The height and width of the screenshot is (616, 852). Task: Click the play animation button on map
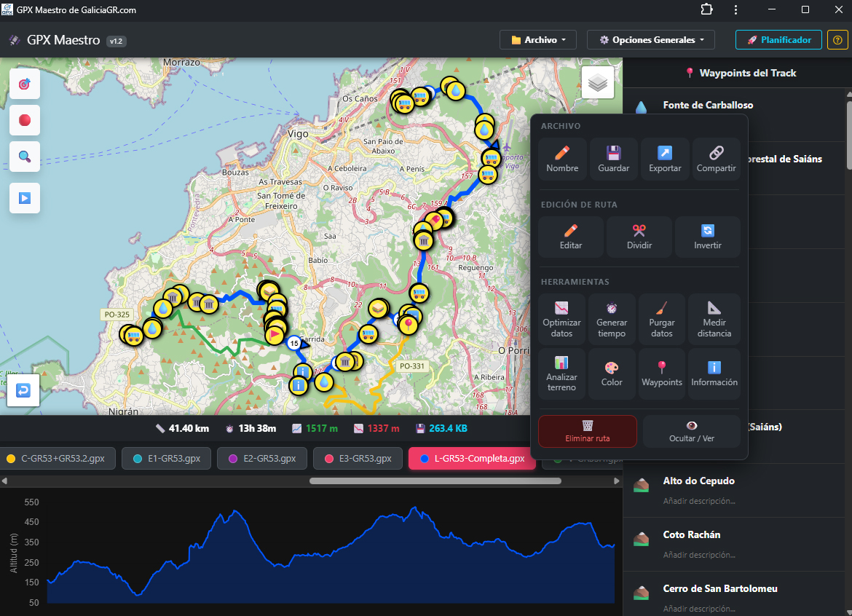tap(25, 198)
